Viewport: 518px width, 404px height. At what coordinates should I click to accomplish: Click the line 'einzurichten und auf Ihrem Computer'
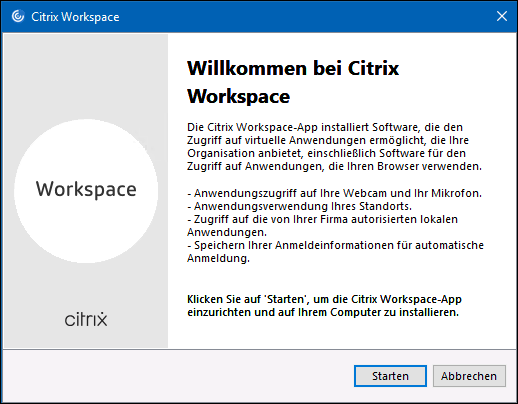(323, 312)
